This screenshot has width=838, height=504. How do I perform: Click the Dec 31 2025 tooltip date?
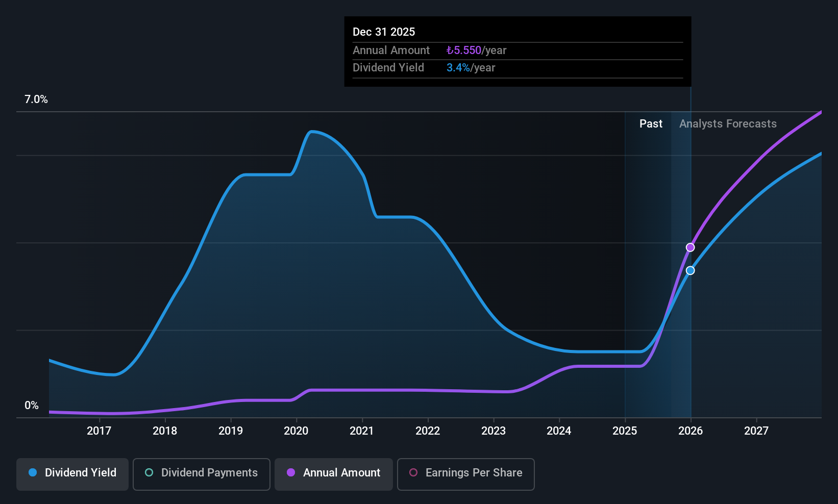[x=384, y=32]
